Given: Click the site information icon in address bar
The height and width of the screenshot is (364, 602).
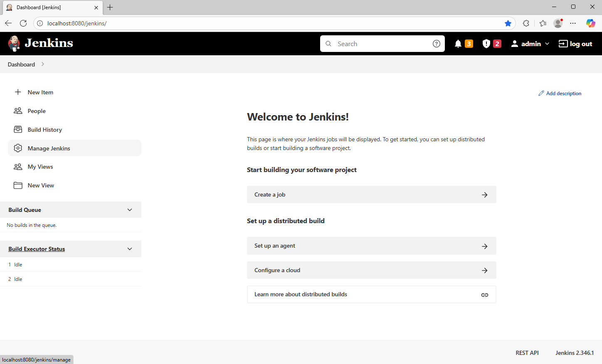Looking at the screenshot, I should click(40, 23).
